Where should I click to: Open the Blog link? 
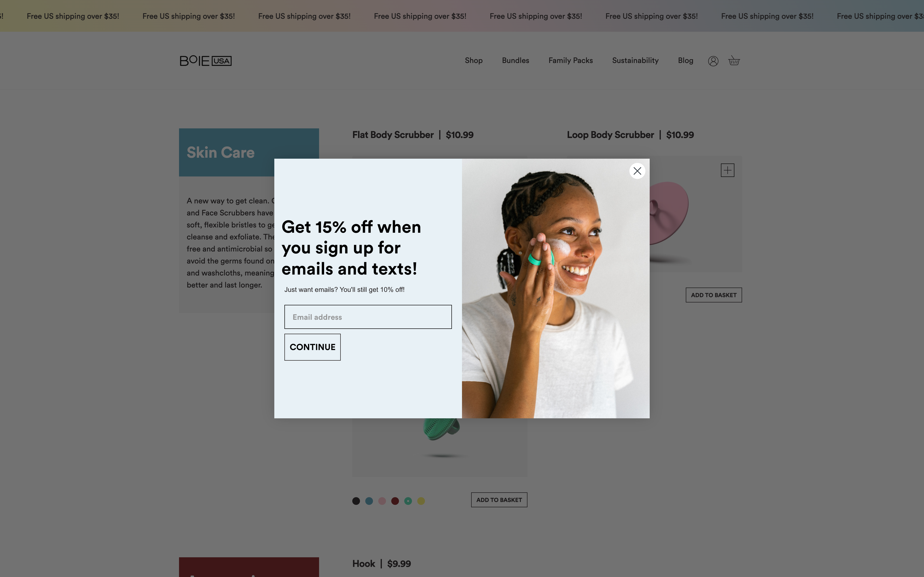pyautogui.click(x=685, y=61)
